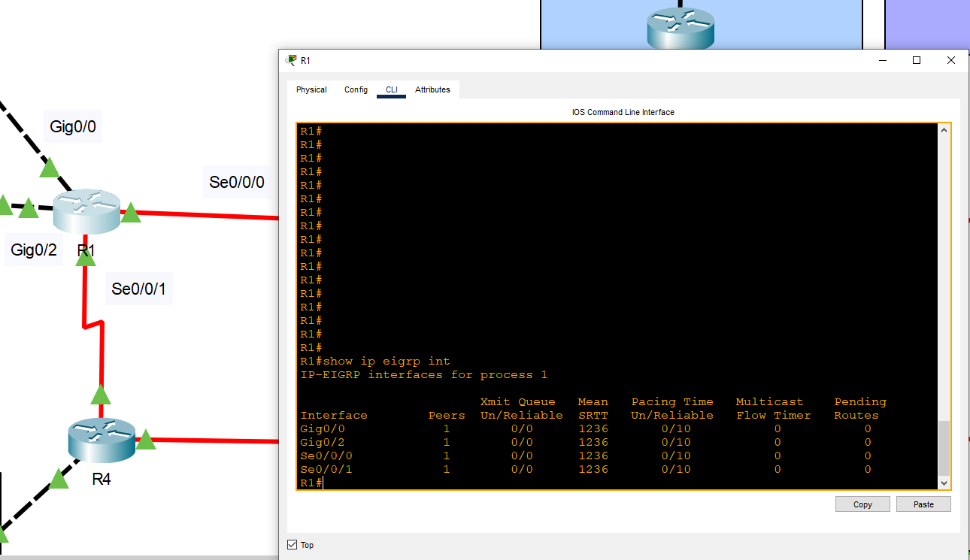Select the R1 router icon

(86, 211)
